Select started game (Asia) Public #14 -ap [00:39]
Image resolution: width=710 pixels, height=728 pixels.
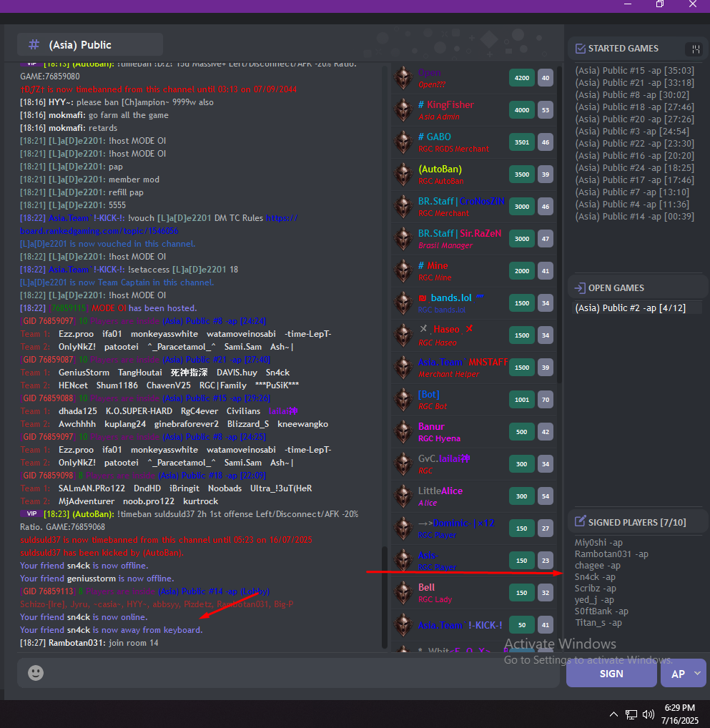tap(635, 217)
